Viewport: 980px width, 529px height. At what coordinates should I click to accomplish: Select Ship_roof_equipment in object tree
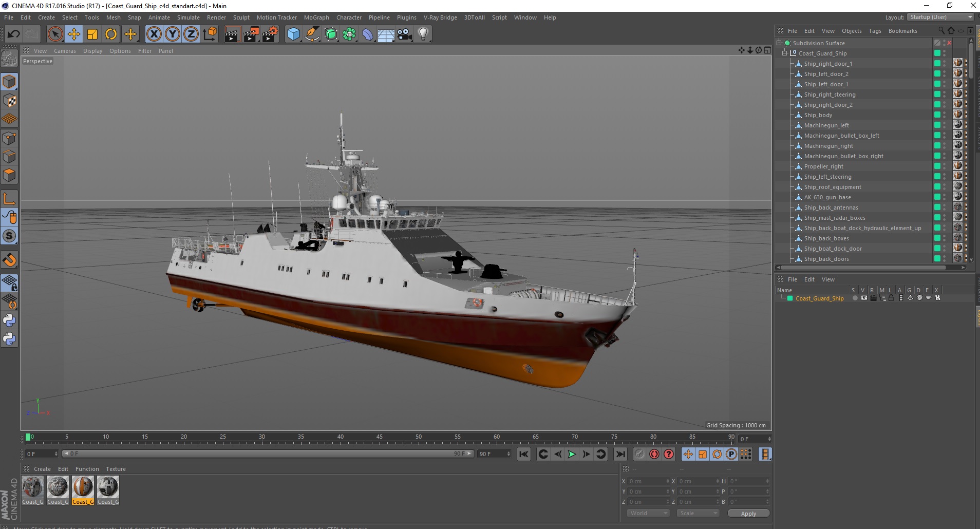click(x=833, y=187)
